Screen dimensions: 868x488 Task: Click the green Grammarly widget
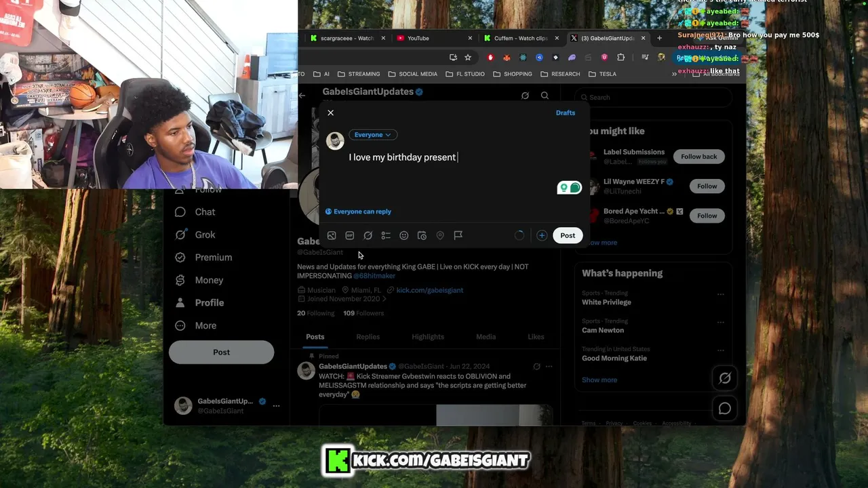pos(570,188)
